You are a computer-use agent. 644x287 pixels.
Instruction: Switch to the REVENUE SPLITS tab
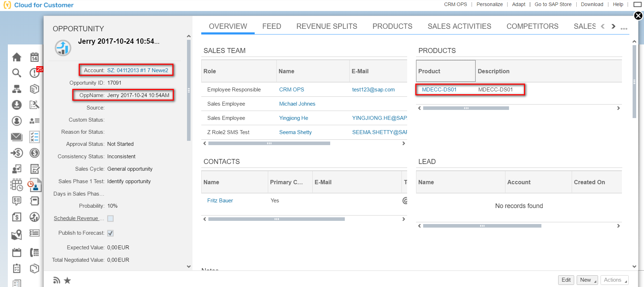point(327,26)
